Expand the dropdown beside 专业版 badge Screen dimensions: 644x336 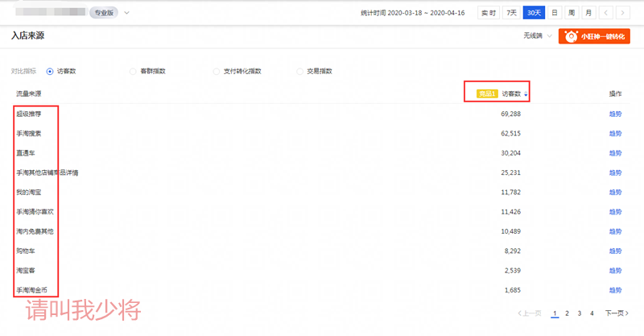coord(127,12)
